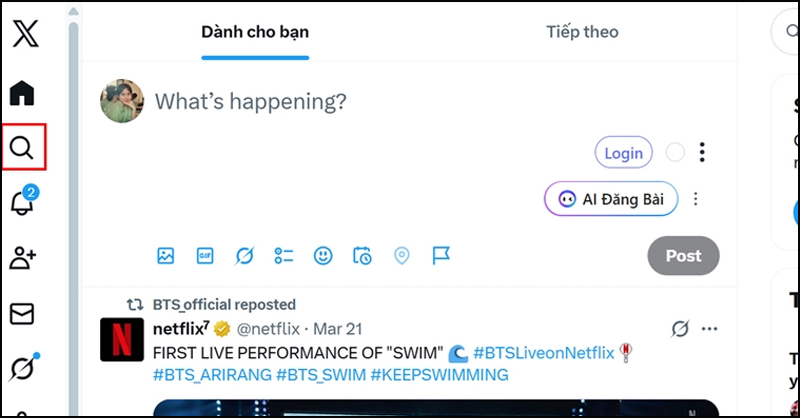
Task: Open Grok icon in sidebar
Action: tap(22, 368)
